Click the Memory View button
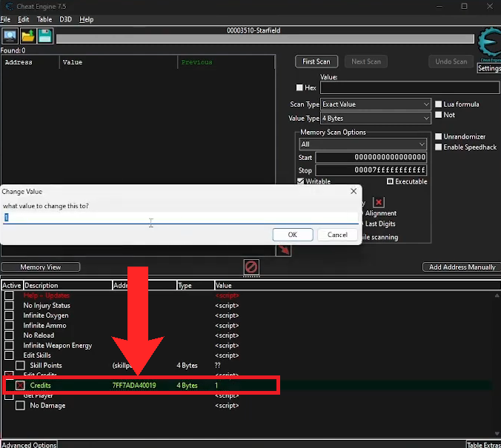This screenshot has width=501, height=448. (41, 267)
